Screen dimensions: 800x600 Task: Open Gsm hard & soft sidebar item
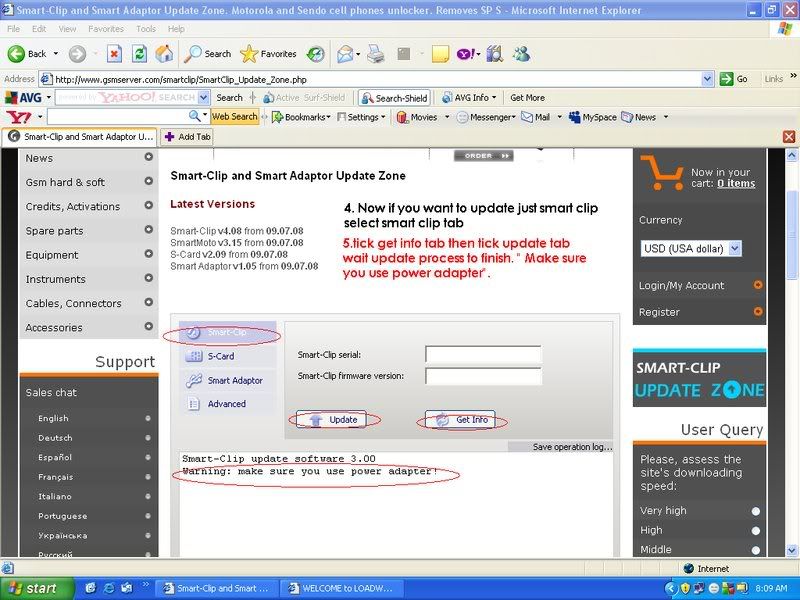point(65,182)
